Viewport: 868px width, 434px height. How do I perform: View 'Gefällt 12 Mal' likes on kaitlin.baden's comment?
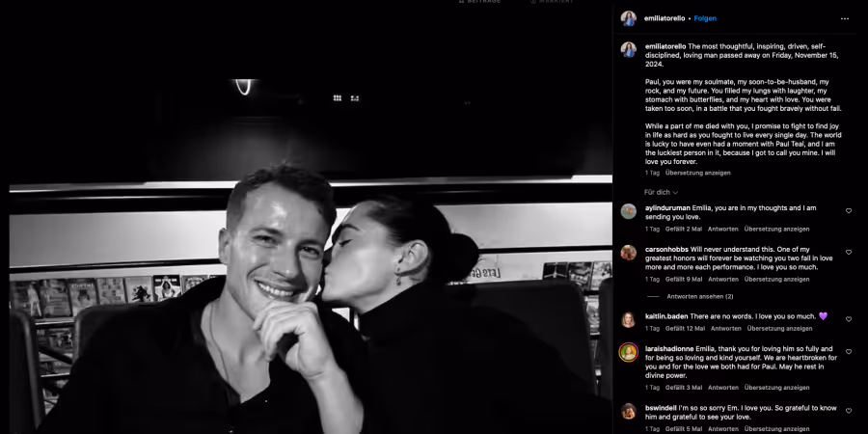(x=686, y=329)
